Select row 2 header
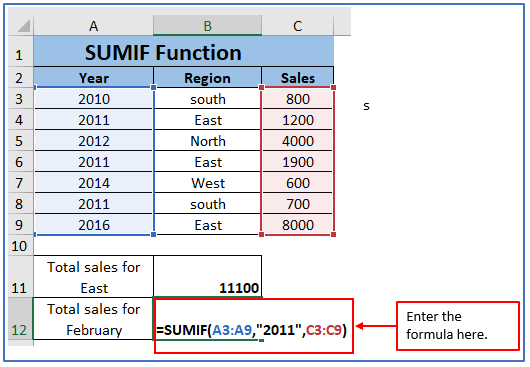Viewport: 530px width, 367px height. pos(20,77)
